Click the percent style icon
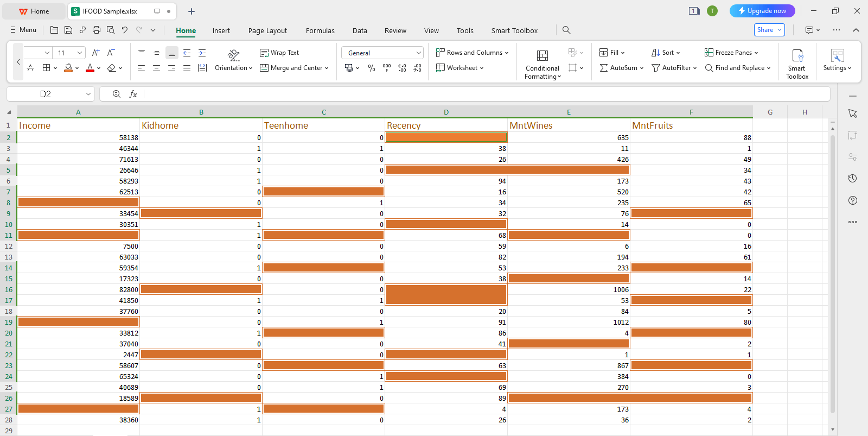This screenshot has width=868, height=436. [372, 68]
